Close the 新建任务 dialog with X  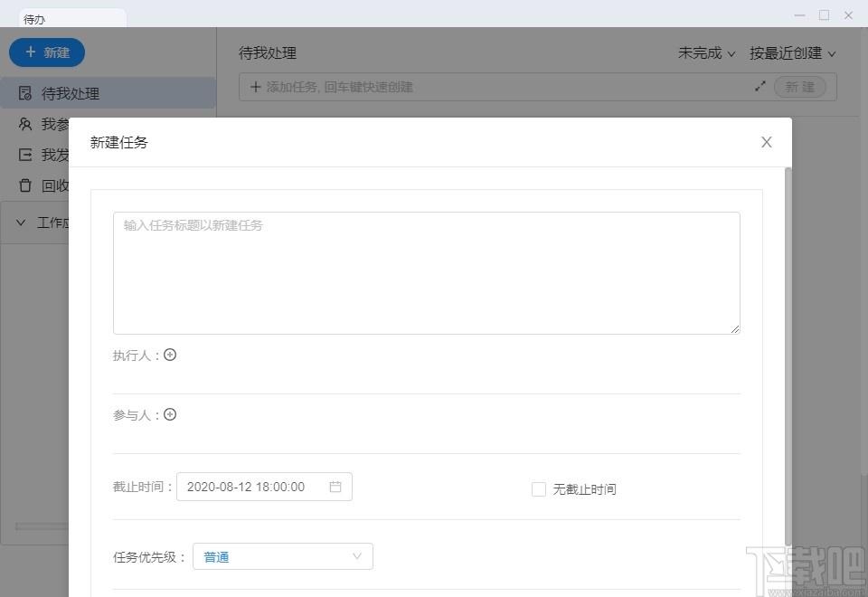(x=766, y=142)
